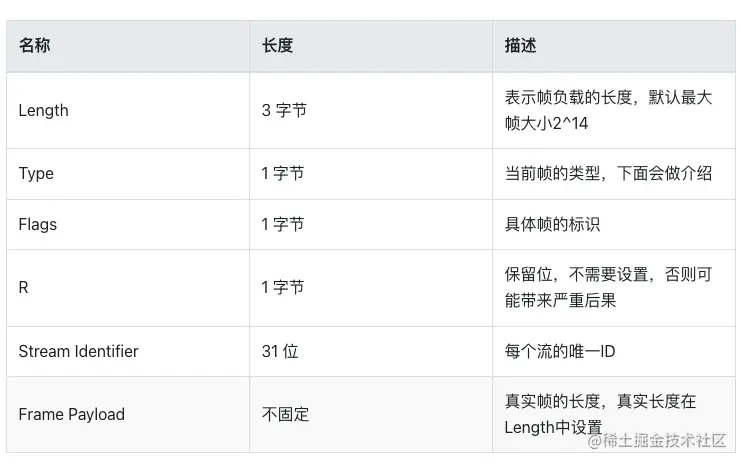Select the R name cell
Image resolution: width=741 pixels, height=464 pixels.
tap(24, 288)
